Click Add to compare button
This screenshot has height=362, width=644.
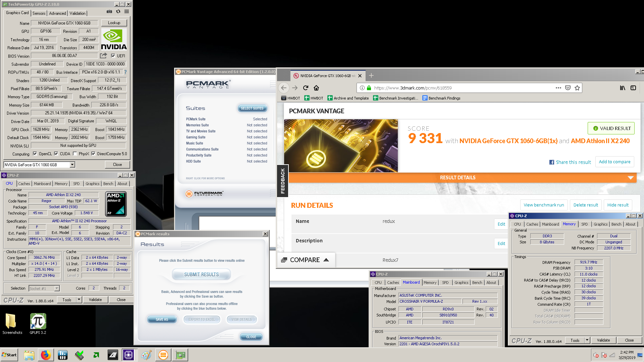tap(614, 162)
